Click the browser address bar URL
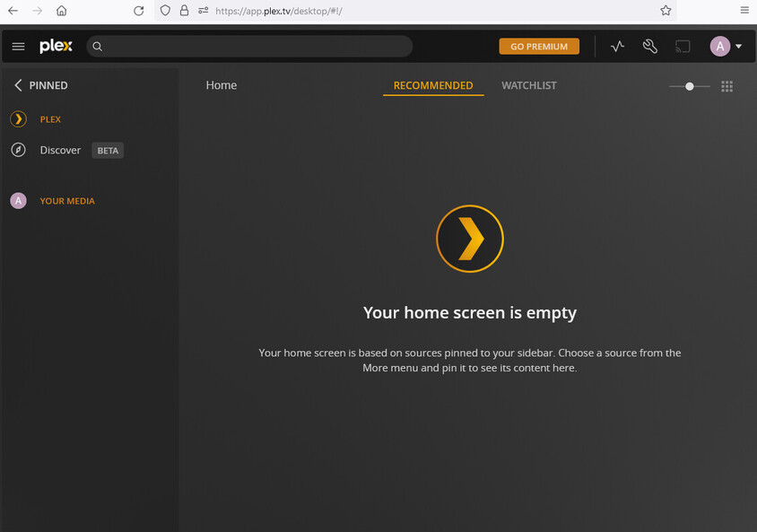 tap(279, 11)
